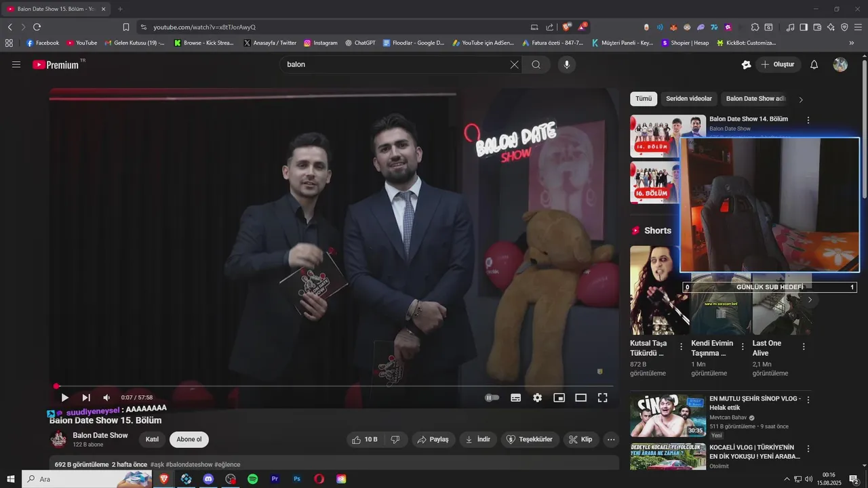Open the ChatGPT bookmark
The width and height of the screenshot is (868, 488).
(x=359, y=43)
